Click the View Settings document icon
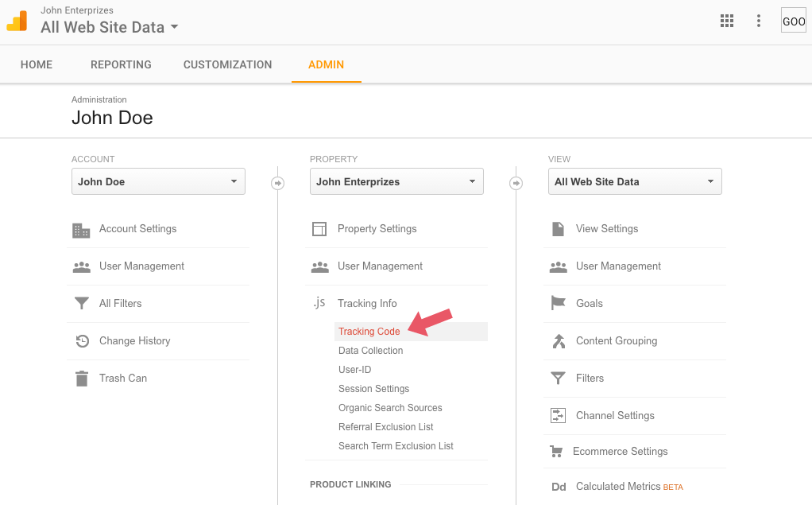This screenshot has height=505, width=812. (558, 229)
